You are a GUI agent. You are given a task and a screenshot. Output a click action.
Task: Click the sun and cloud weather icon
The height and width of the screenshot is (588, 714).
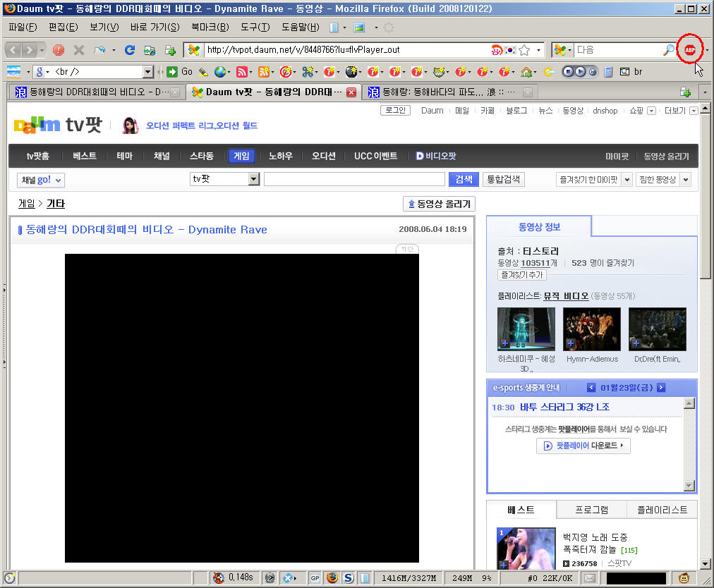pyautogui.click(x=549, y=71)
